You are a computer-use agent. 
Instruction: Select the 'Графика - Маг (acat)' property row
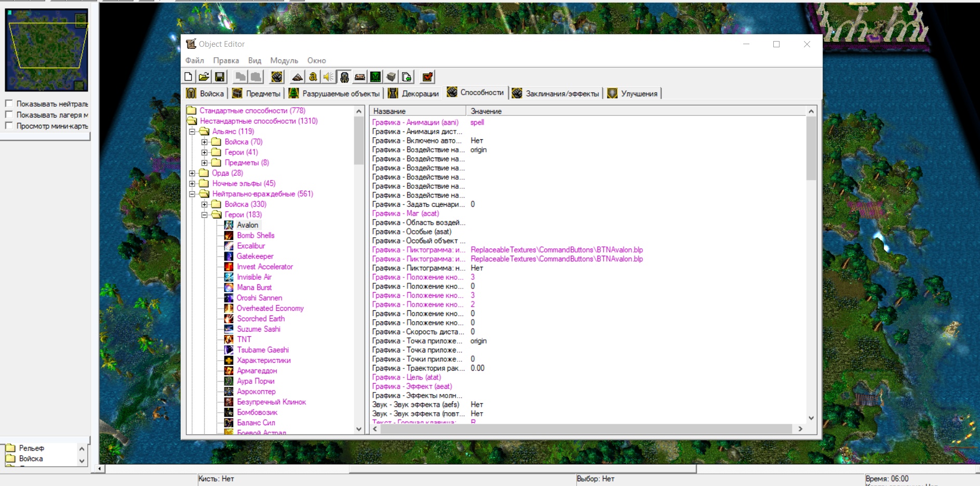pos(588,213)
